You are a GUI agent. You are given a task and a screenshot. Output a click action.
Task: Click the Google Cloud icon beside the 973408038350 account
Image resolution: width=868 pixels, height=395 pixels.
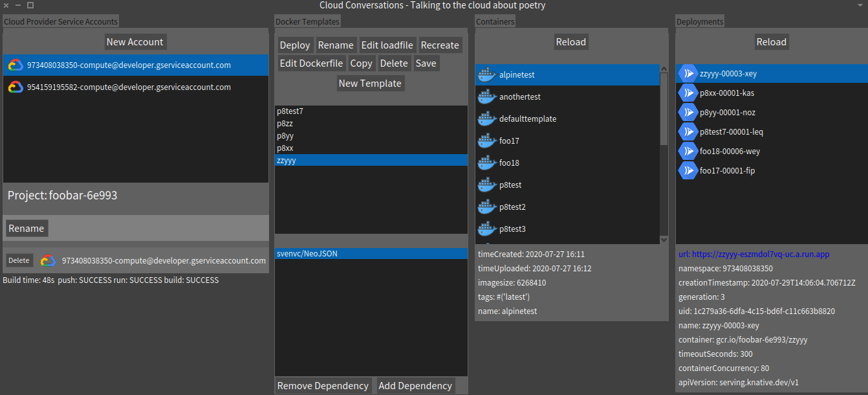coord(16,65)
